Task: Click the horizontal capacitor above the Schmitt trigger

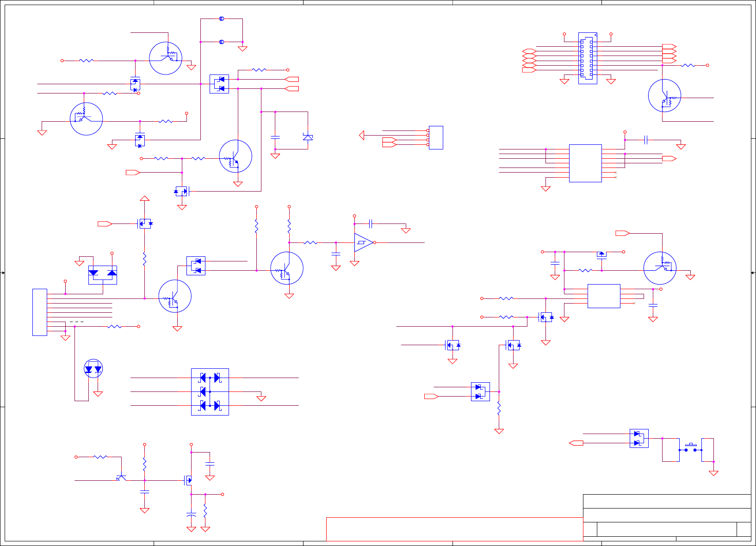Action: point(371,224)
